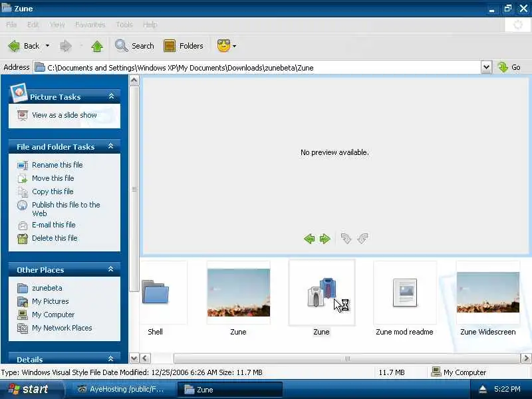Click View as a slide show

65,115
